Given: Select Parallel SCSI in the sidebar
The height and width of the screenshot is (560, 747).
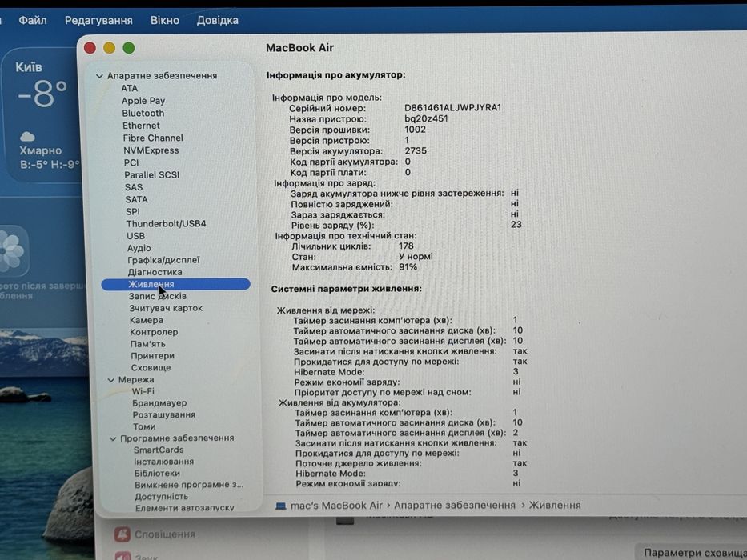Looking at the screenshot, I should [x=152, y=174].
